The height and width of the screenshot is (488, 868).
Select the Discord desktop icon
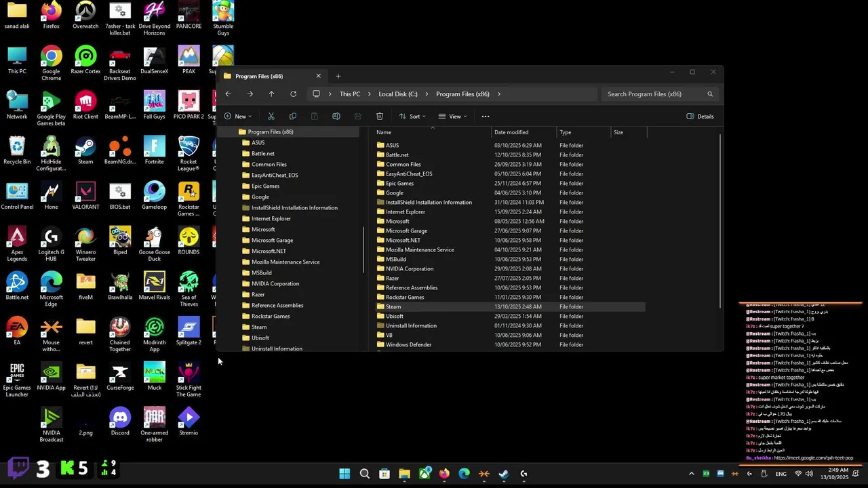point(120,422)
